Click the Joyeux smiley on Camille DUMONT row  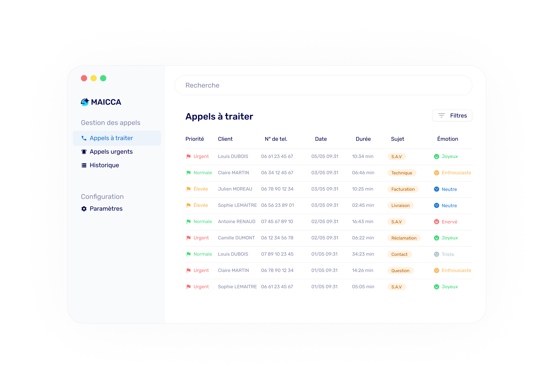[436, 238]
